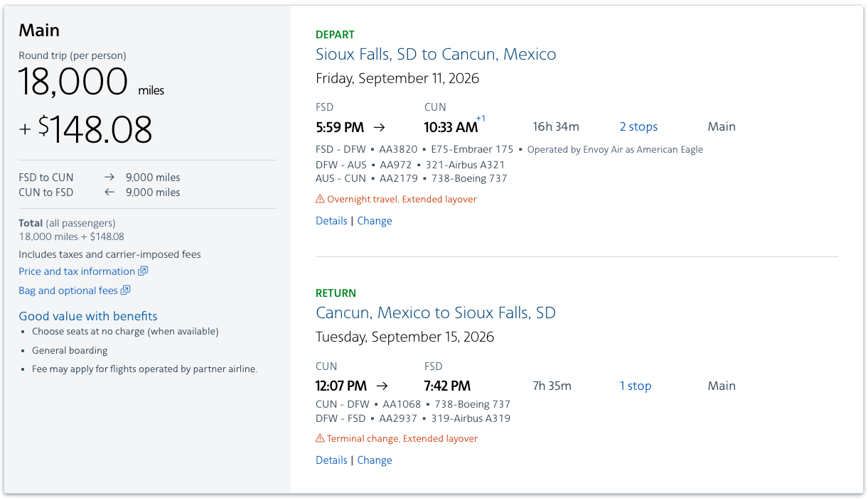Open Details for the Sioux Falls to Cancun flight
Viewport: 868px width, 500px height.
pyautogui.click(x=331, y=221)
